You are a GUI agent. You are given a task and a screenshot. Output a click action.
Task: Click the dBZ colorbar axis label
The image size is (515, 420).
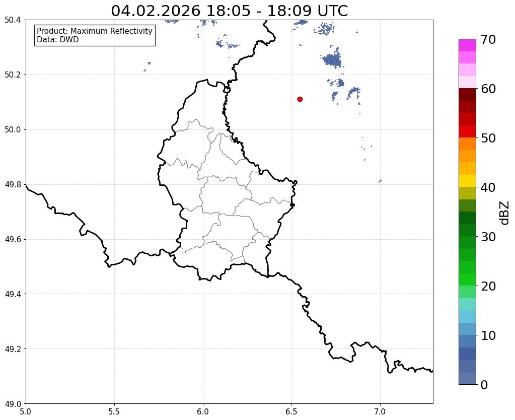pos(505,213)
